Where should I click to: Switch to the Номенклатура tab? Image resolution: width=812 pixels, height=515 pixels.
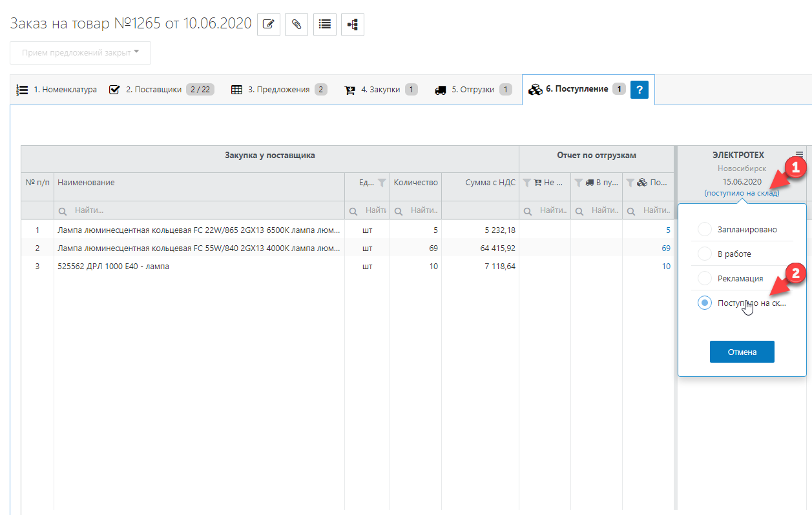(57, 90)
